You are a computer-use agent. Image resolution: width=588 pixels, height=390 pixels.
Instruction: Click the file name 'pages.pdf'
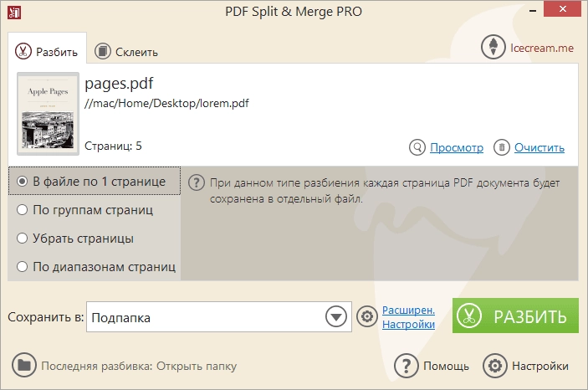click(119, 84)
